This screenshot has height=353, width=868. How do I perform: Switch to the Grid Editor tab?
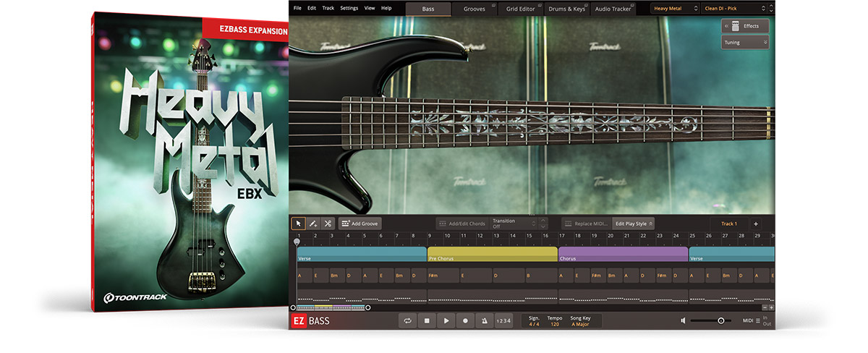(x=520, y=9)
